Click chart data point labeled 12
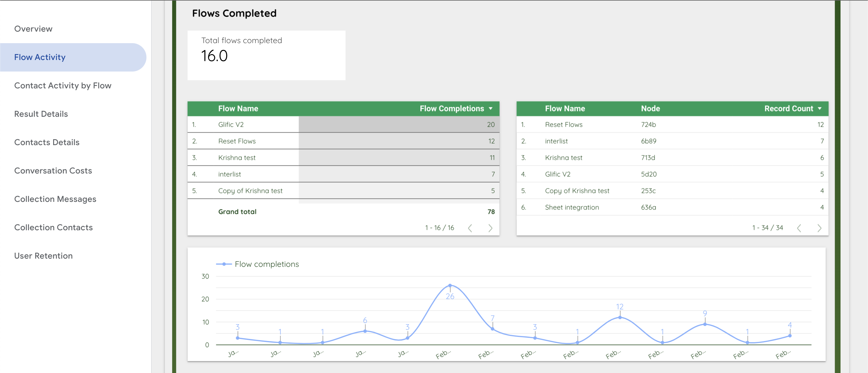 [620, 317]
